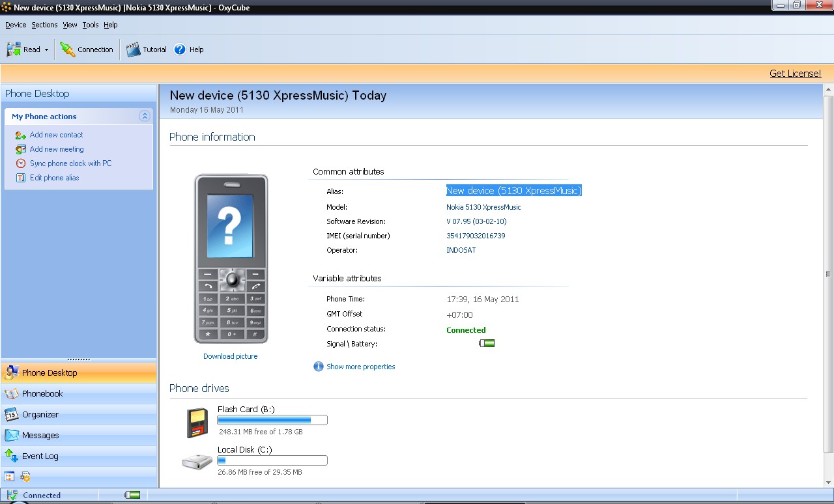Click the Signal \ Battery indicator icon
The image size is (834, 504).
(487, 343)
